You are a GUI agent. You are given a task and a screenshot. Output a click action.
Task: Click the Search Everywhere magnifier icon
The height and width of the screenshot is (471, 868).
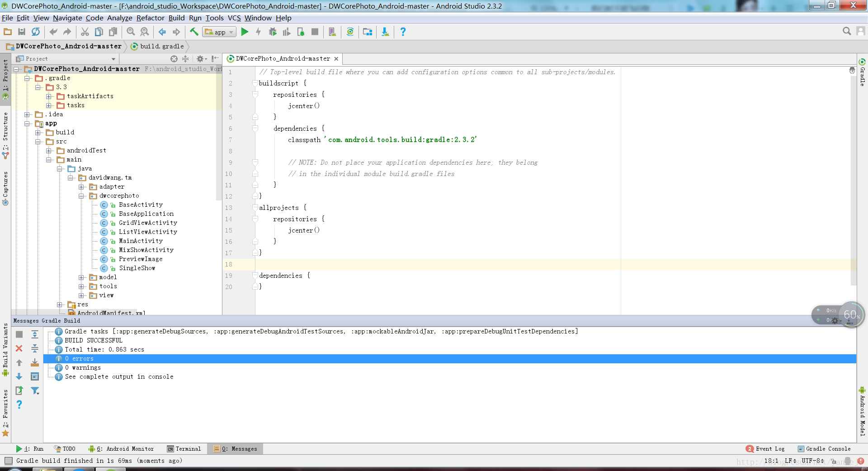(847, 31)
